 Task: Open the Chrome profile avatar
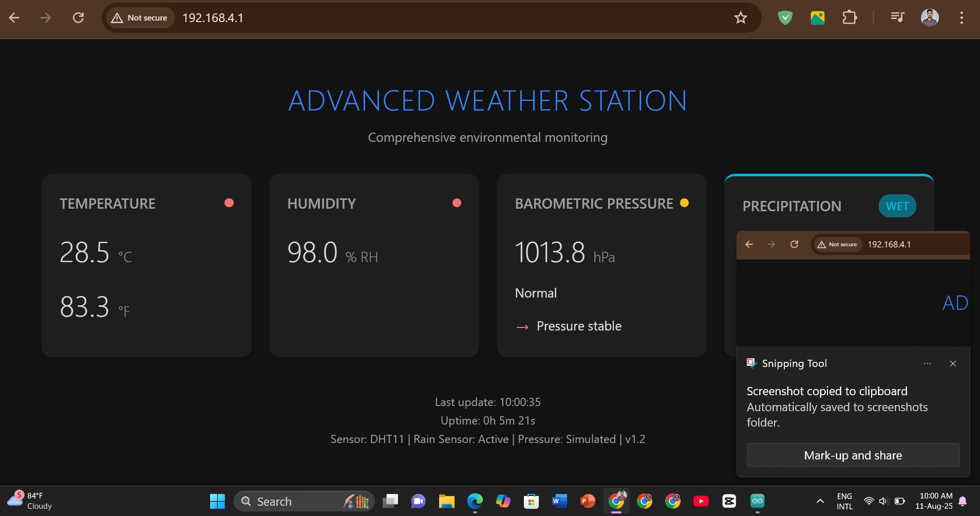coord(930,18)
